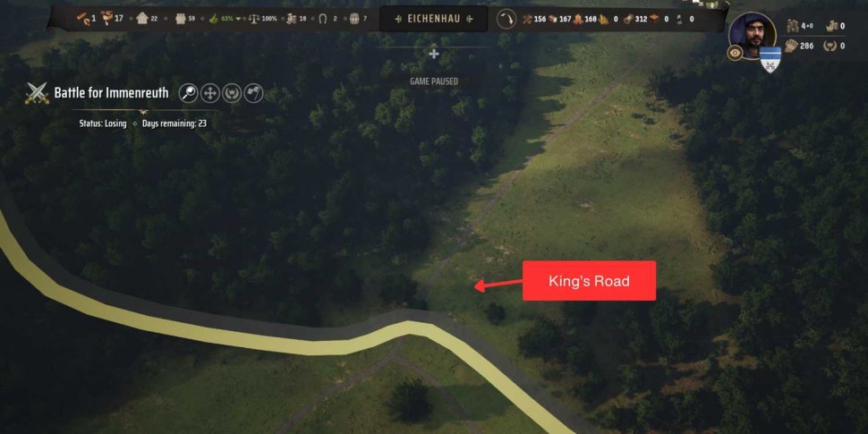Click the laurel crown icon next to battle title
Image resolution: width=868 pixels, height=434 pixels.
(x=232, y=93)
